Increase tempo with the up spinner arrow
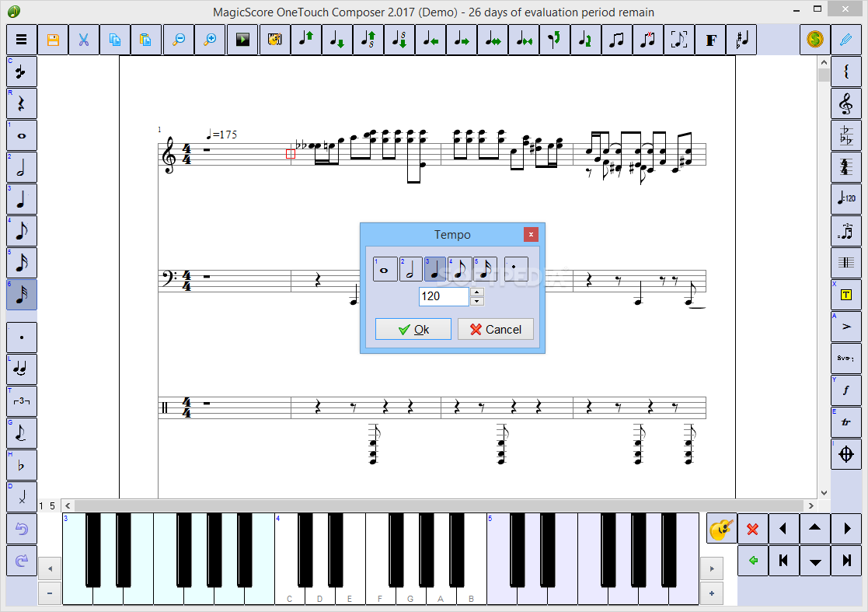This screenshot has height=612, width=868. coord(477,292)
